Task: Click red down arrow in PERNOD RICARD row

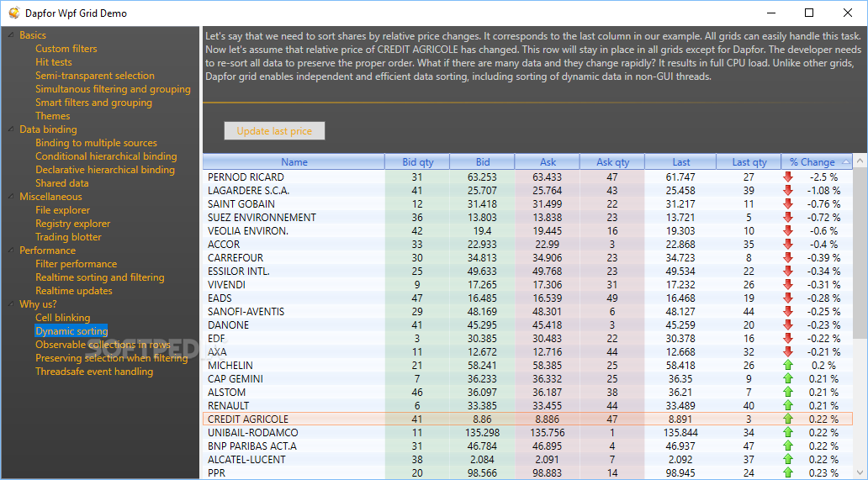Action: [x=788, y=177]
